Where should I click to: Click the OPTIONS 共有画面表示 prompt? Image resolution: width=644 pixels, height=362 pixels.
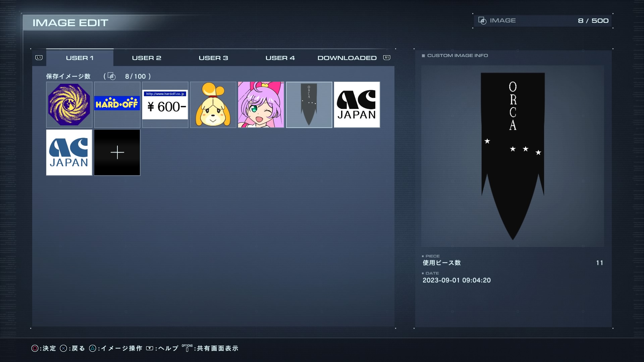pos(210,348)
